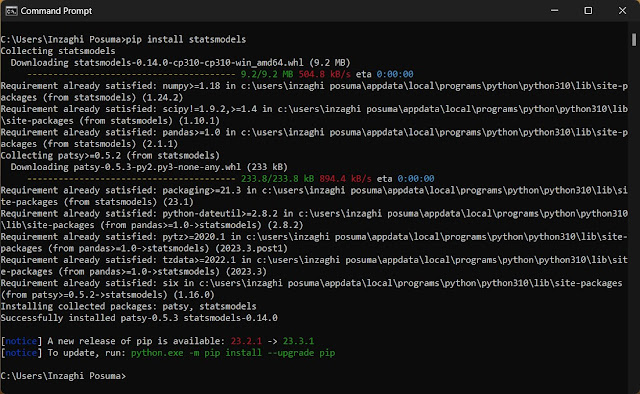Screen dimensions: 640x394
Task: Click the statsmodels download progress bar
Action: 131,74
